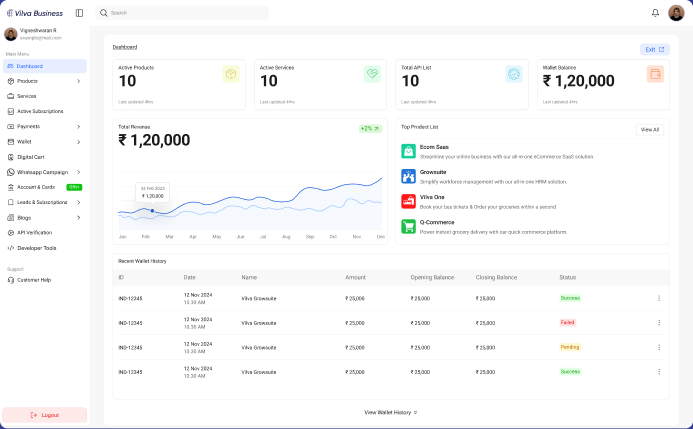Click the Active Services heart icon
Viewport: 693px width, 429px height.
372,74
